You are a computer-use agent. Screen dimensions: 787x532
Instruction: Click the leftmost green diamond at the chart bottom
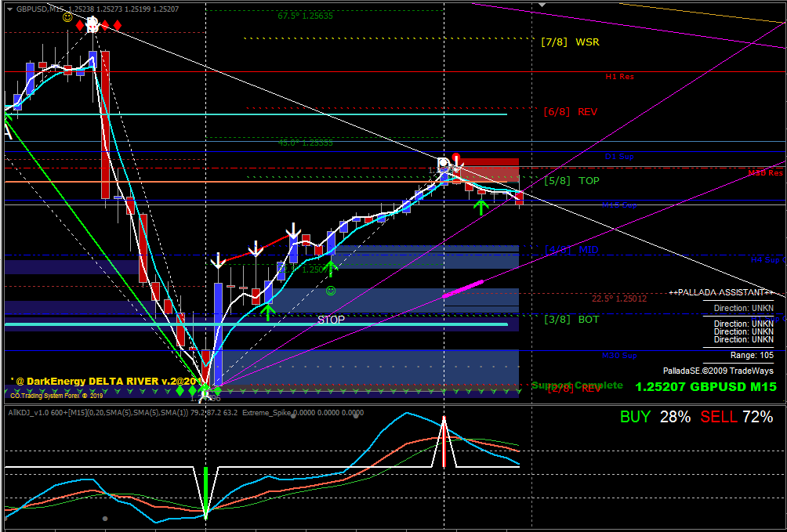click(180, 390)
